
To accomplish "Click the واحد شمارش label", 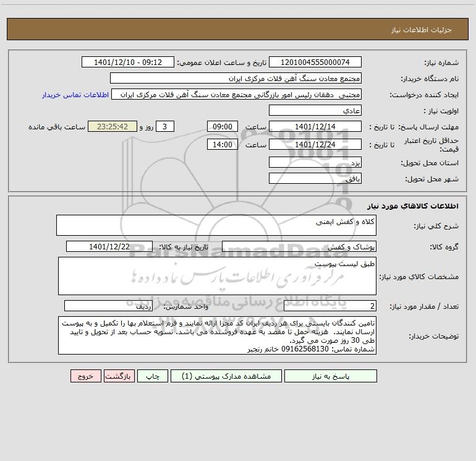I will pyautogui.click(x=186, y=307).
